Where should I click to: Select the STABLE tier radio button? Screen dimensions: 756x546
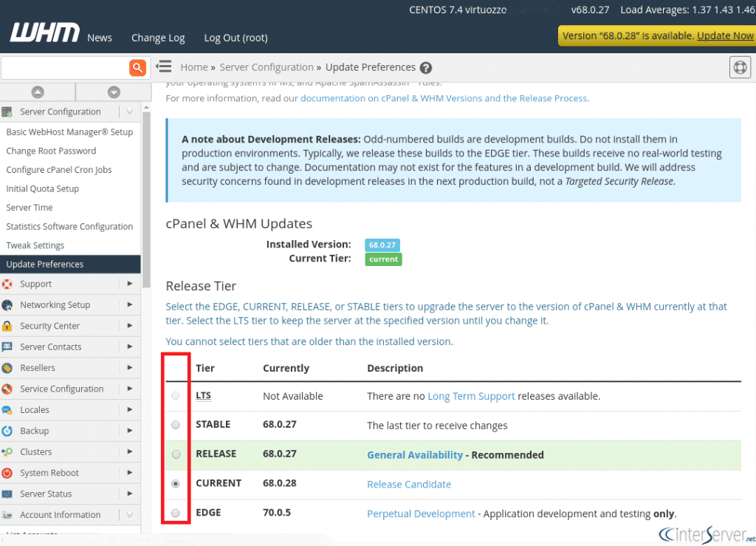pos(176,425)
